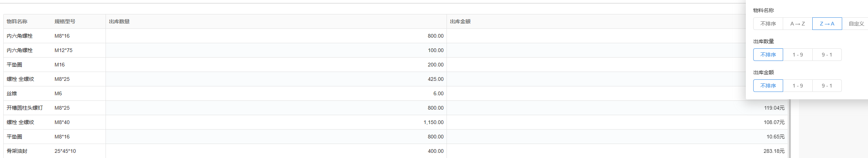This screenshot has height=158, width=868.
Task: Select A→Z sorting for 物料名称
Action: click(x=798, y=24)
